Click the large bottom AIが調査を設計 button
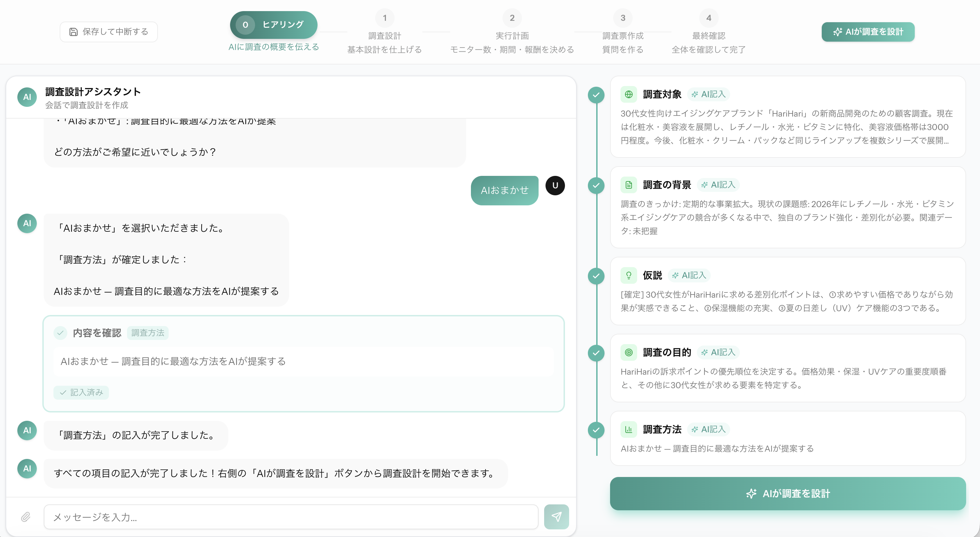980x537 pixels. pyautogui.click(x=788, y=493)
